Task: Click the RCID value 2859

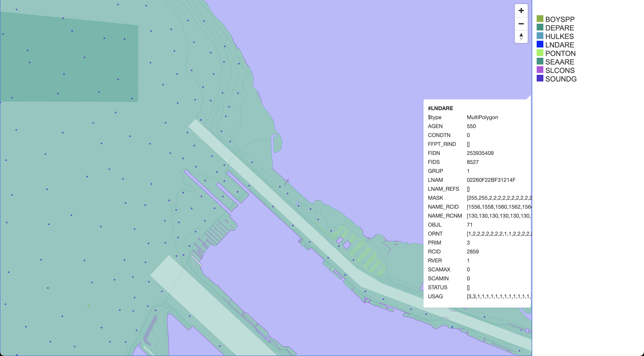Action: 472,251
